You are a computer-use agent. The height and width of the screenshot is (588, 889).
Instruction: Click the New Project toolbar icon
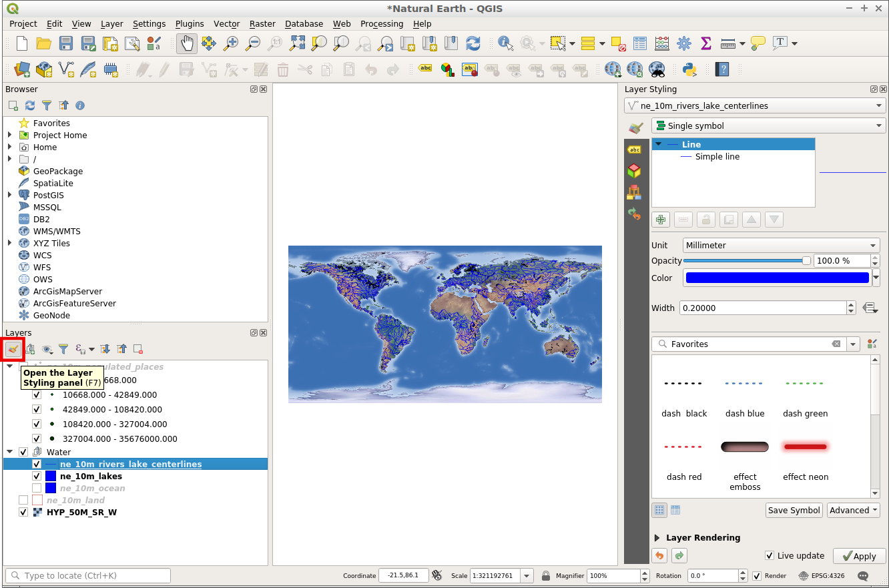[x=22, y=44]
